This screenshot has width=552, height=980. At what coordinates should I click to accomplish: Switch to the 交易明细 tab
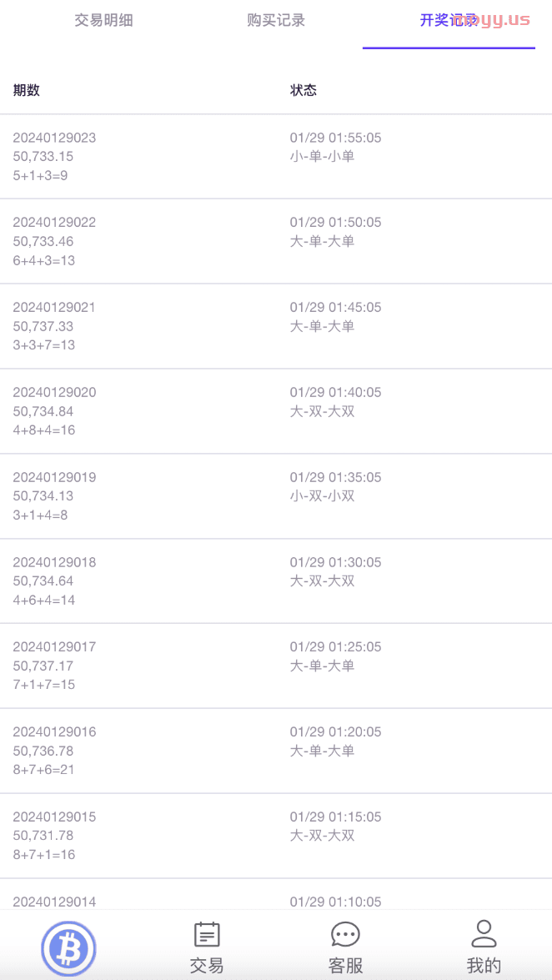coord(103,20)
